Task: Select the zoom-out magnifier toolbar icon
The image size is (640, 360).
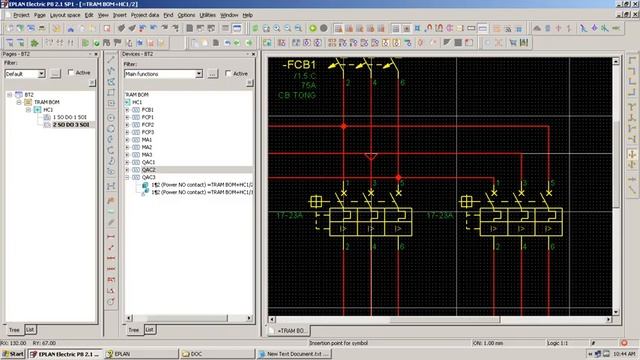Action: tap(288, 28)
